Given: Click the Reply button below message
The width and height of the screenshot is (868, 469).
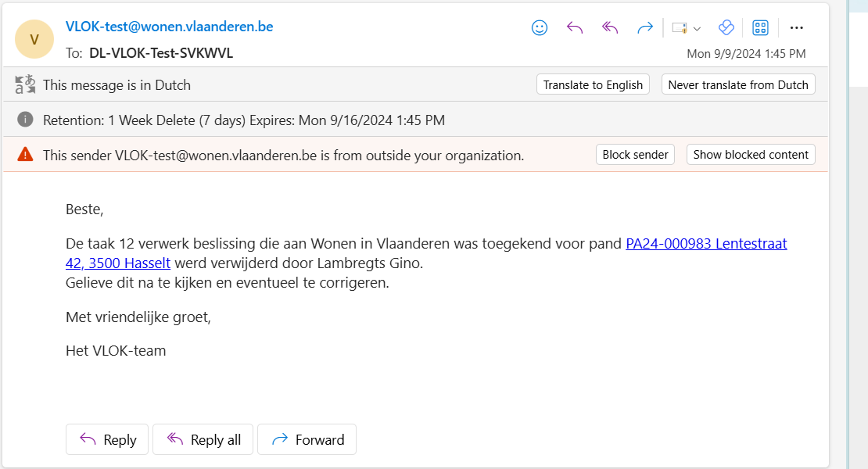Looking at the screenshot, I should point(108,440).
